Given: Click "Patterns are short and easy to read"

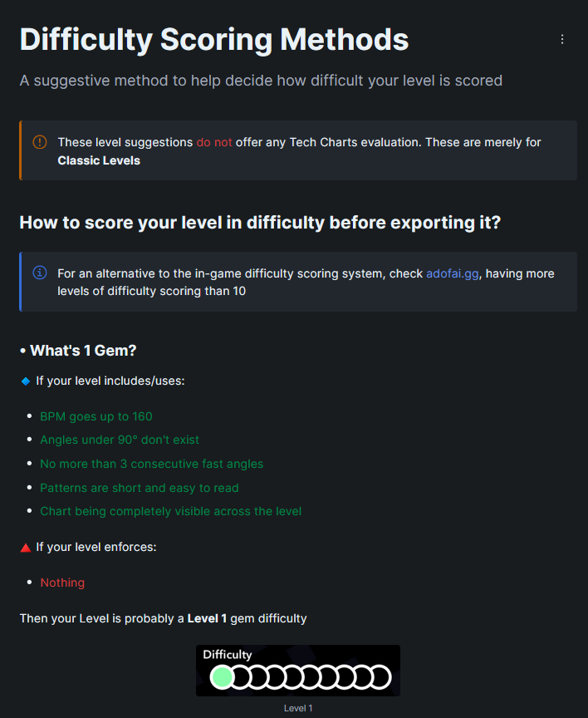Looking at the screenshot, I should click(x=140, y=488).
